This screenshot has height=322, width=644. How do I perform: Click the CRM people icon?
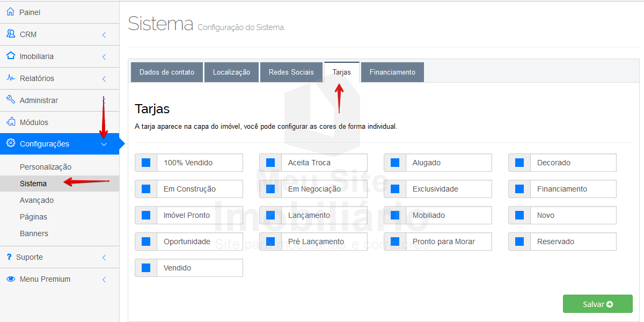tap(10, 34)
